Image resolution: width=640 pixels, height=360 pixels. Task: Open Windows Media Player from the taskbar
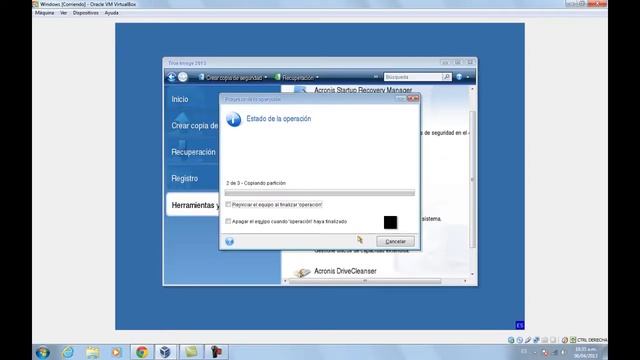click(x=116, y=352)
